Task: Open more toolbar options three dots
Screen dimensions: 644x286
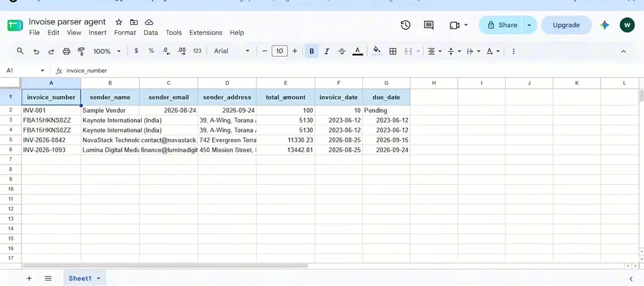Action: coord(513,51)
